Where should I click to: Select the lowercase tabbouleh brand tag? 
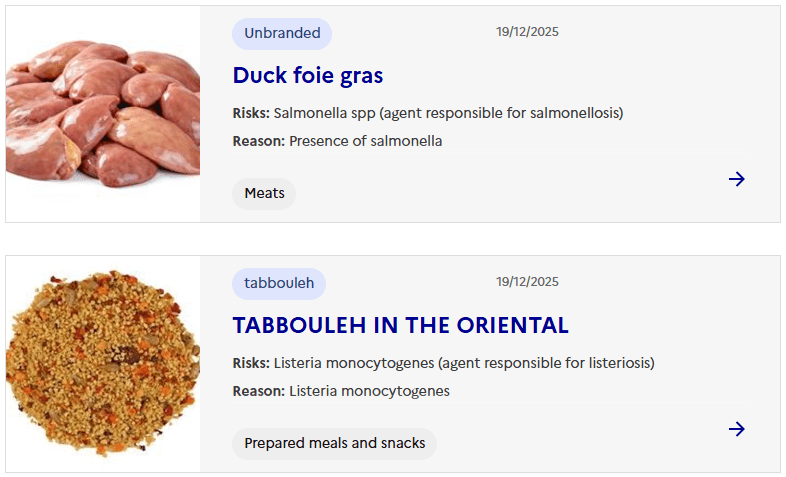tap(279, 283)
